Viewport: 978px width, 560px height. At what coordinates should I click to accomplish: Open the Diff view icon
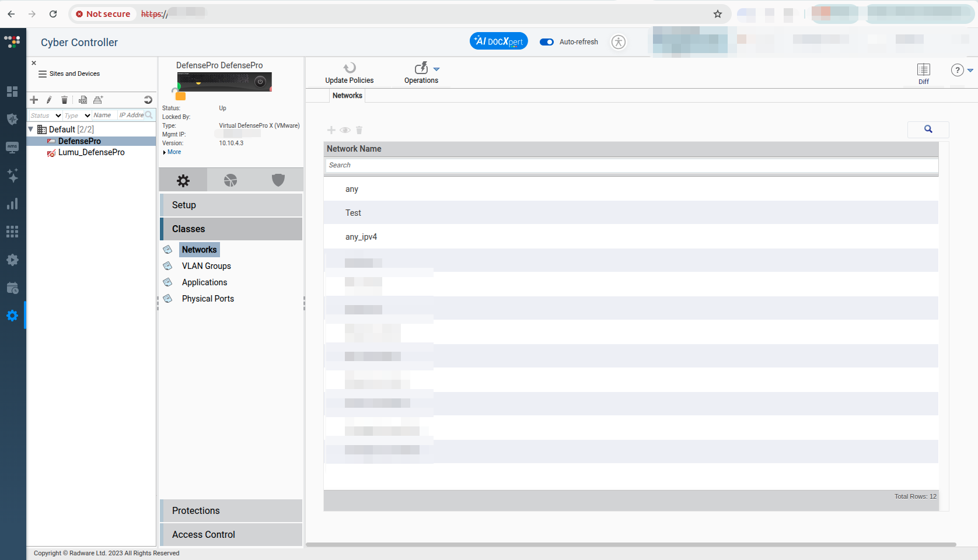coord(923,70)
